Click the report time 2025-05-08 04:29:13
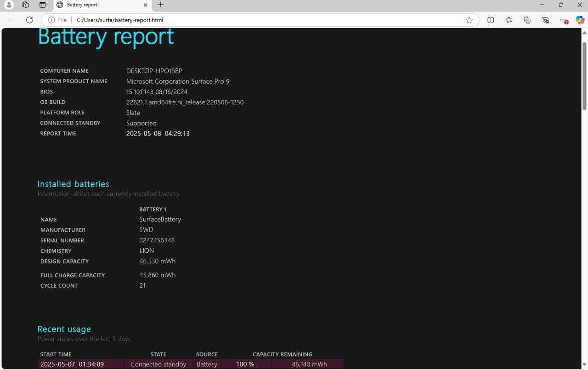The width and height of the screenshot is (588, 370). (x=158, y=134)
